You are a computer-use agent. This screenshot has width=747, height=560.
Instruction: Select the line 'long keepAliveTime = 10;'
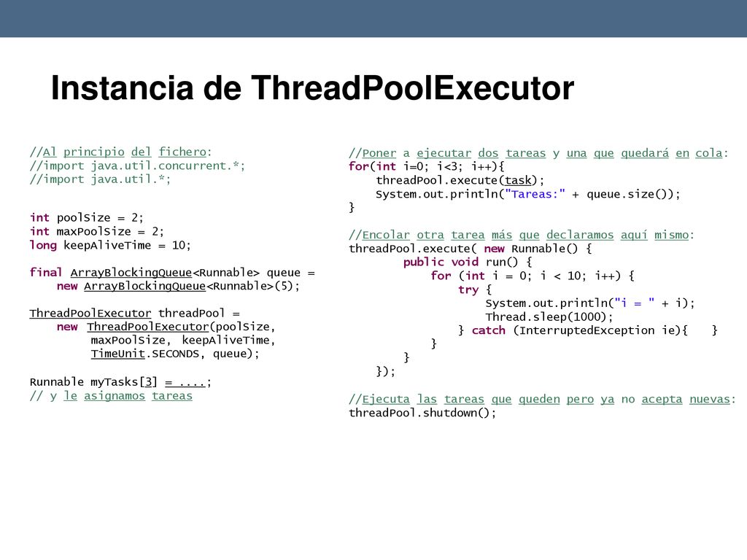(x=110, y=245)
